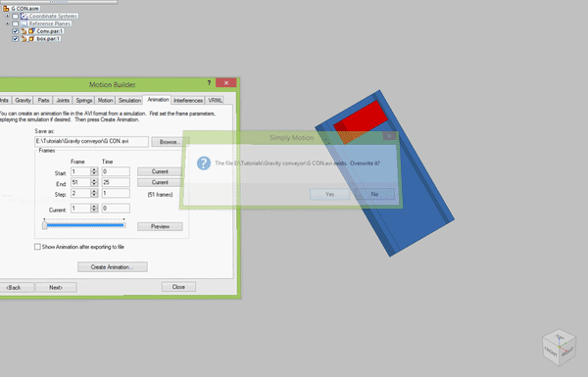This screenshot has width=588, height=377.
Task: Select the Coordinate Systems icon in tree
Action: 24,16
